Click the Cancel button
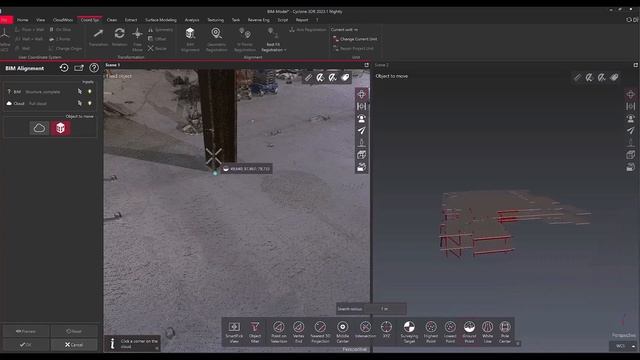 [x=74, y=344]
